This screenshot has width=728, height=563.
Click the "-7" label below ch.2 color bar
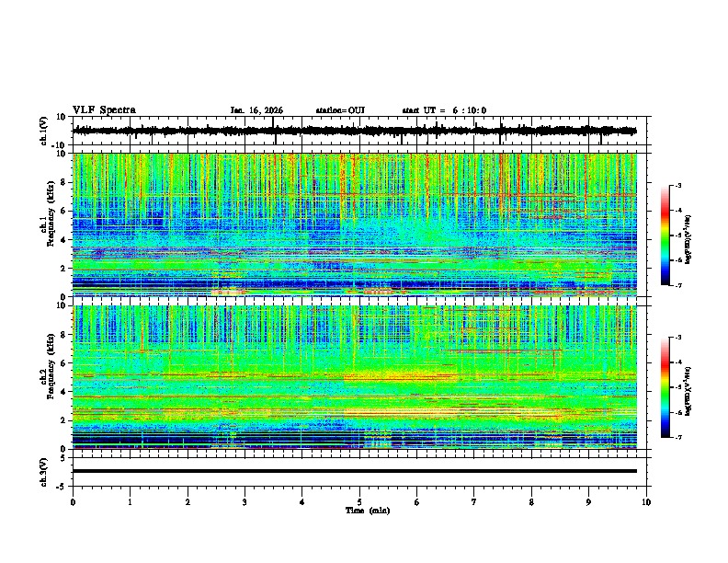coord(677,437)
